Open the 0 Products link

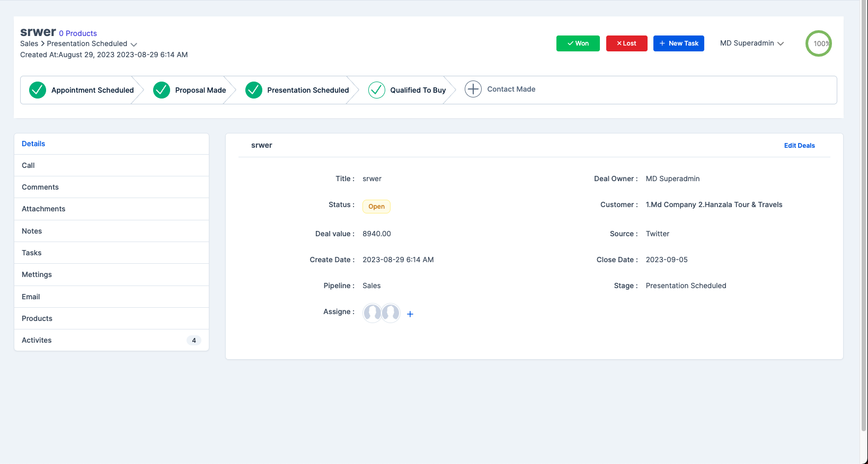tap(78, 33)
